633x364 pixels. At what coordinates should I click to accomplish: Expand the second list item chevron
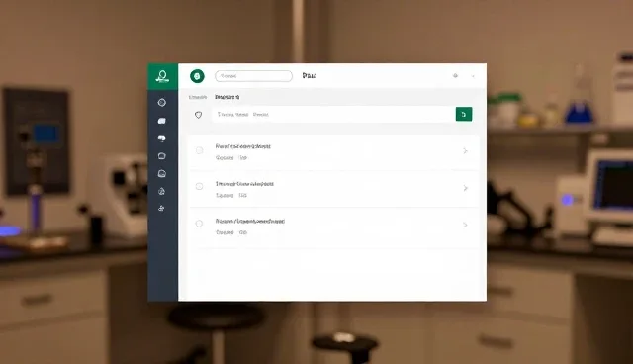(465, 188)
